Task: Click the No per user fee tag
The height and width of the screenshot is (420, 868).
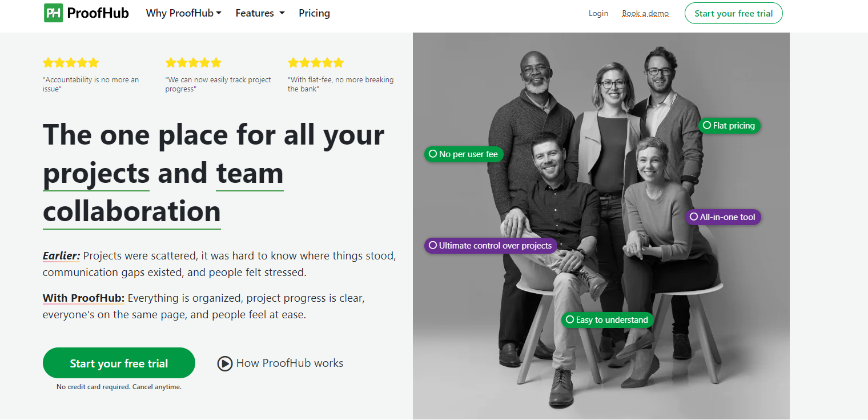Action: click(x=464, y=154)
